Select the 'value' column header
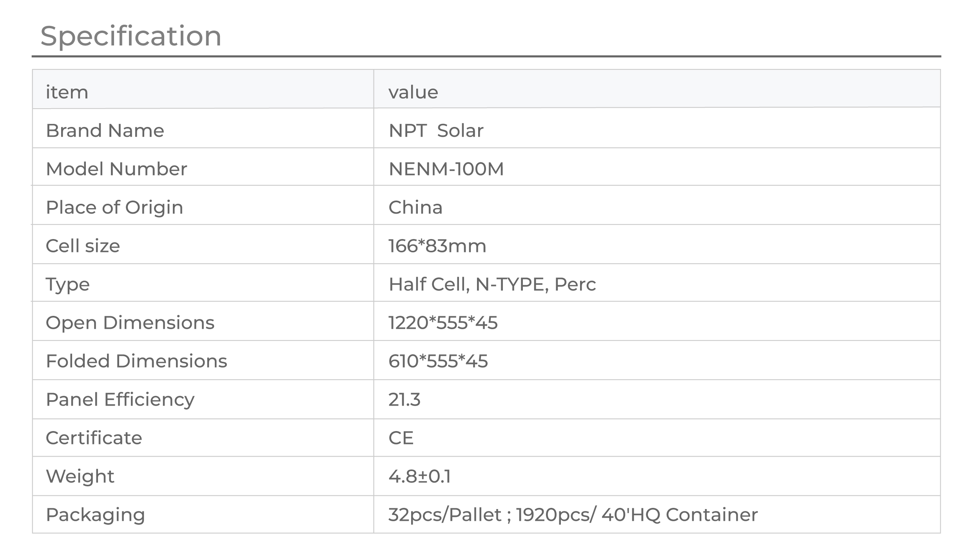 (x=413, y=92)
